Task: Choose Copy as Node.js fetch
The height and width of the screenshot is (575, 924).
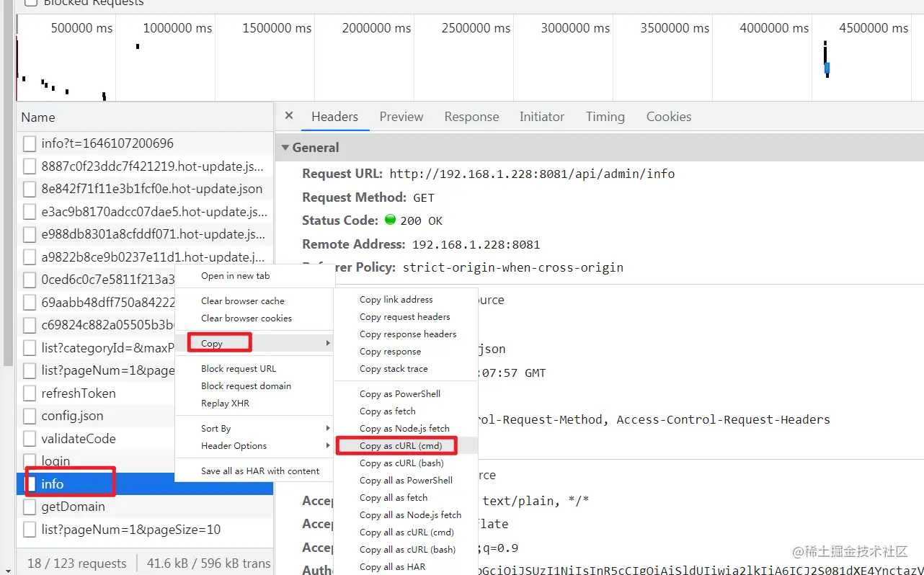Action: [x=406, y=429]
